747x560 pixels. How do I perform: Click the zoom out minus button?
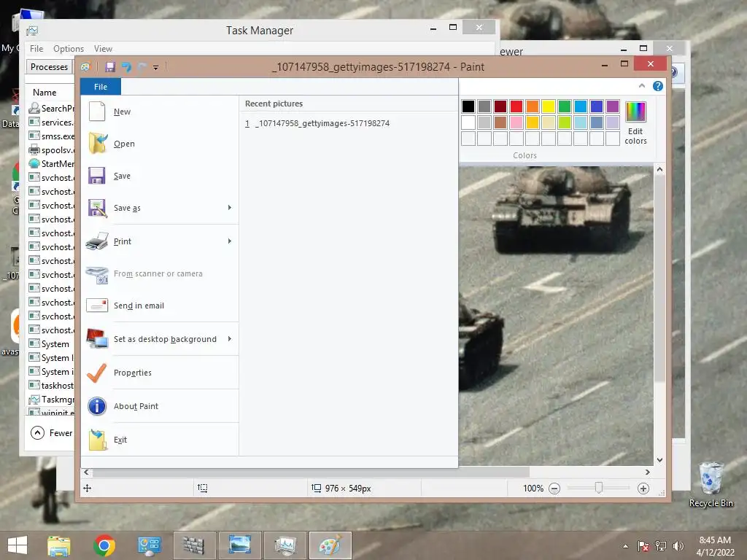click(554, 489)
